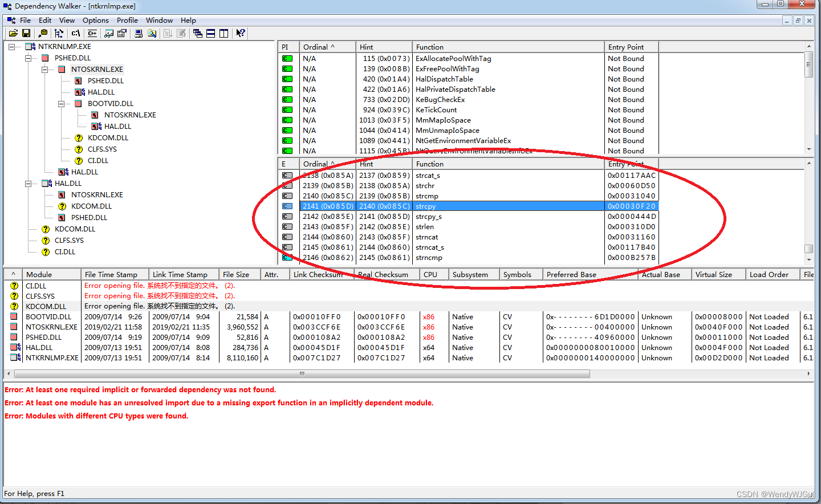Image resolution: width=821 pixels, height=504 pixels.
Task: Collapse the root NTKRNLMP.EXE tree node
Action: (x=12, y=47)
